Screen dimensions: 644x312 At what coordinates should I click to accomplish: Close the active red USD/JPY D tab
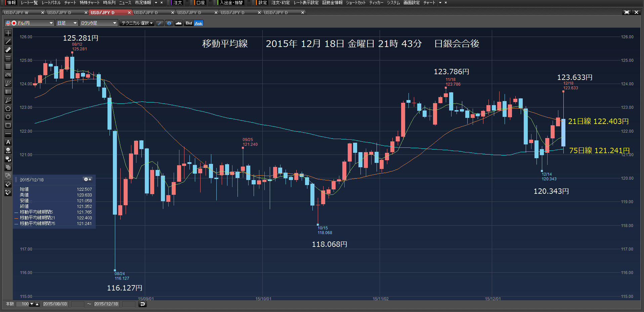coord(129,12)
